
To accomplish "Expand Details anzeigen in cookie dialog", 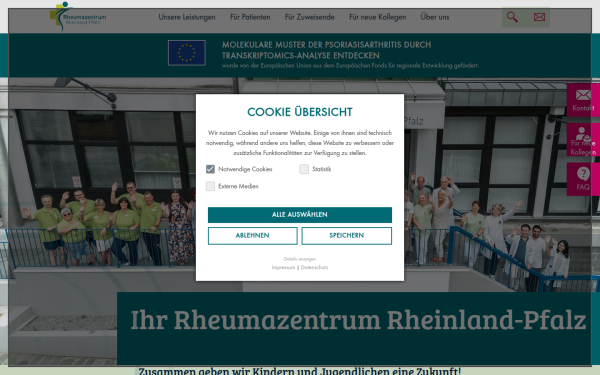I will click(300, 259).
